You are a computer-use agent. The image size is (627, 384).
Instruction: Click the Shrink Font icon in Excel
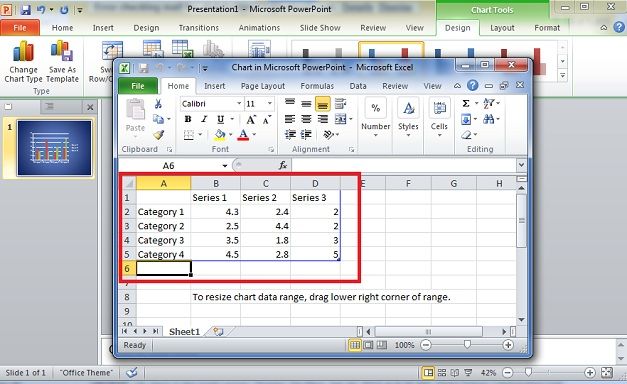(267, 119)
